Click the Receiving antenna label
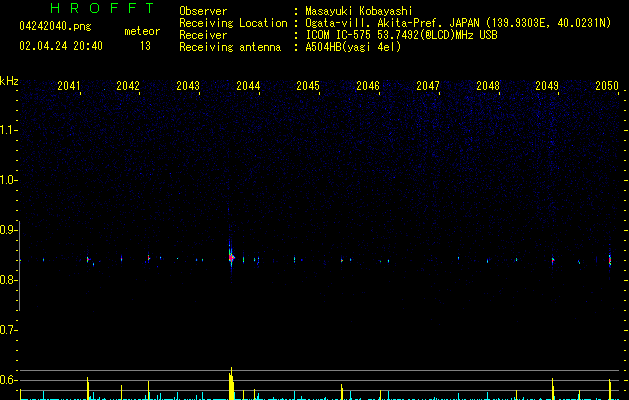This screenshot has height=400, width=629. pos(230,47)
